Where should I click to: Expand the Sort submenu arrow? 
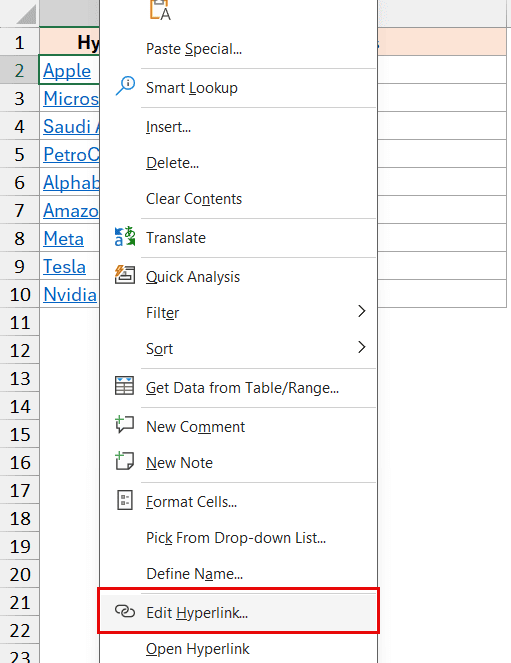[x=361, y=347]
